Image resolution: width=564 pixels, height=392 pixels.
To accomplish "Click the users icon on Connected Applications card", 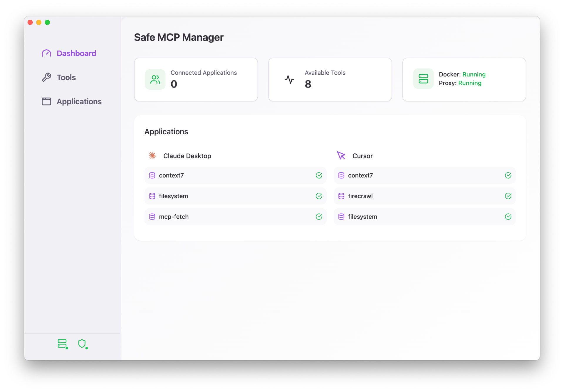I will (155, 79).
